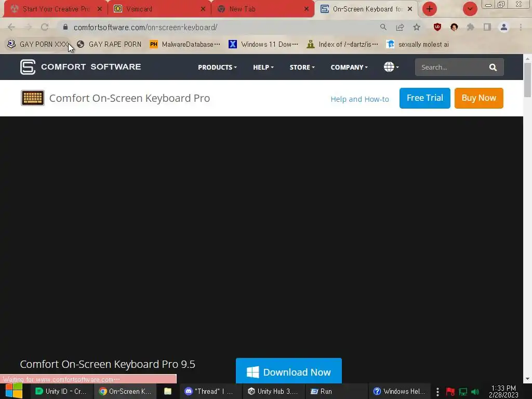View site security lock info

click(x=65, y=27)
